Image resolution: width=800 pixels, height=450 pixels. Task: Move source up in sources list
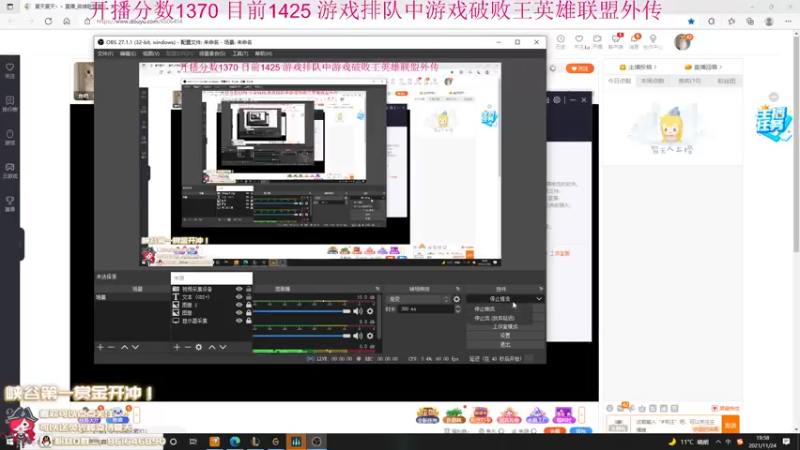(212, 347)
